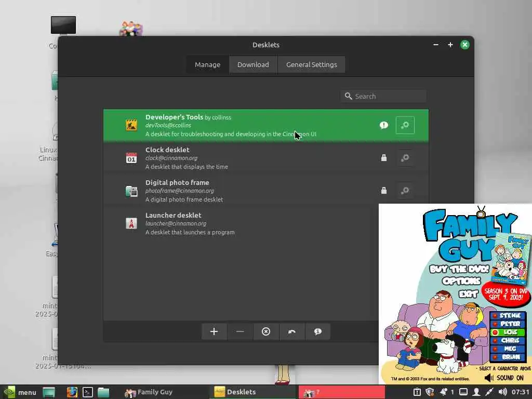
Task: Select the Digital photo frame row
Action: (x=265, y=191)
